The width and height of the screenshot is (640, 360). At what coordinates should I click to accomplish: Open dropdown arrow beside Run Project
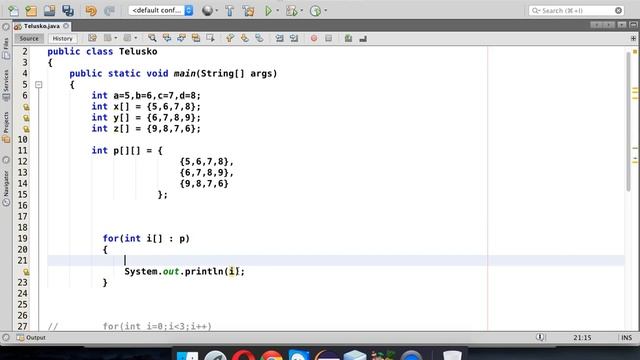278,11
